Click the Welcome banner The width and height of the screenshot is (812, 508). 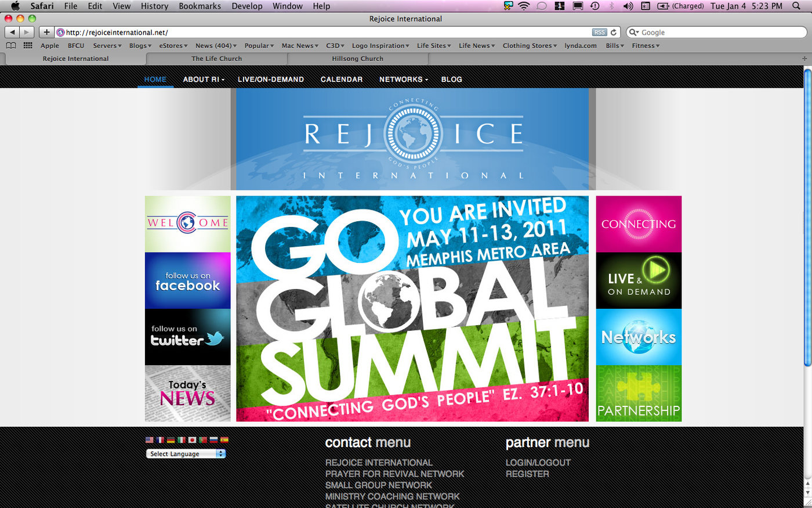point(187,222)
